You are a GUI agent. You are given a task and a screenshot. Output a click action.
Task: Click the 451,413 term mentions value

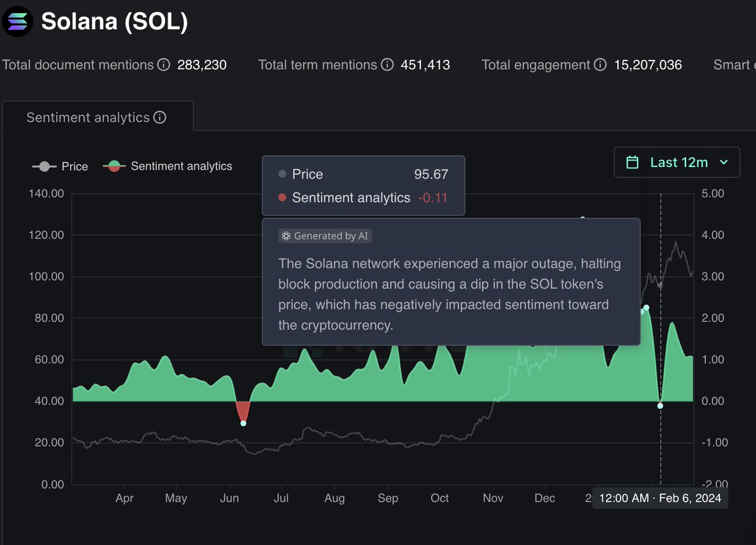click(x=425, y=65)
